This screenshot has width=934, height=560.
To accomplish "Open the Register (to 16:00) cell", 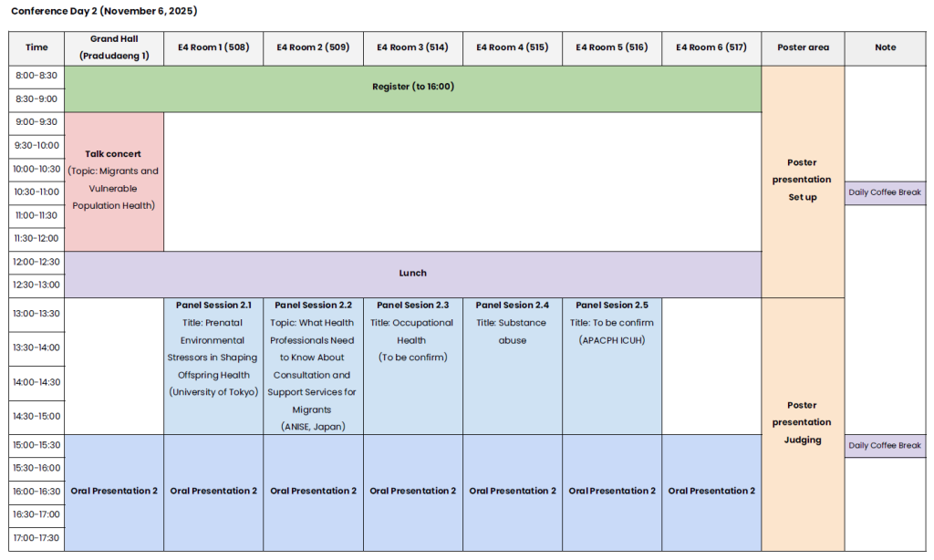I will (x=413, y=88).
